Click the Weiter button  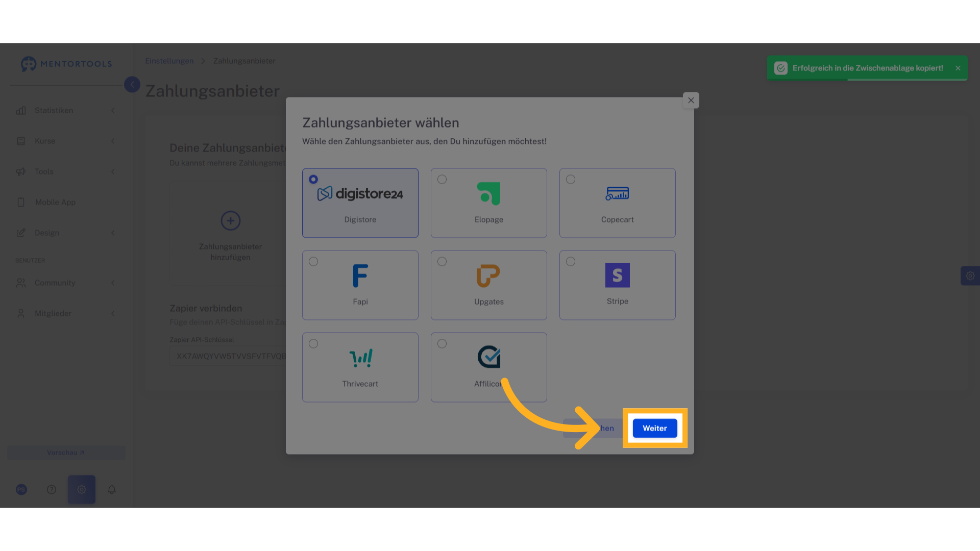tap(655, 428)
